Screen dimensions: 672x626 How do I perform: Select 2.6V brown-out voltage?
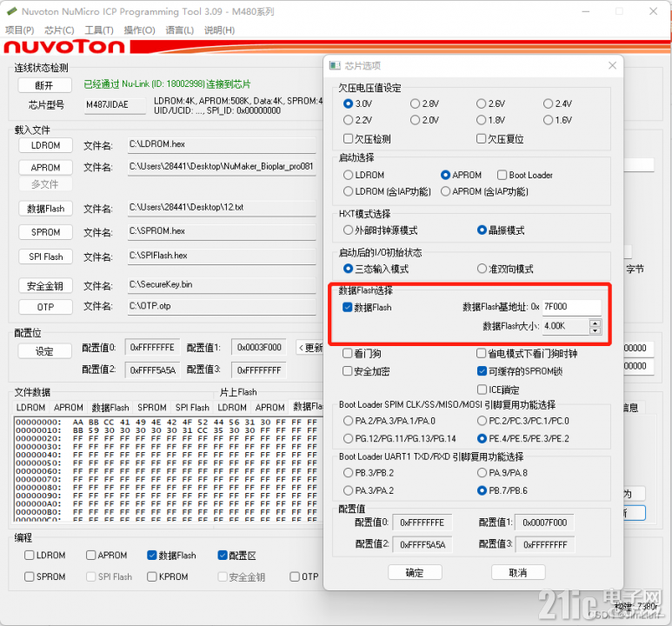tap(490, 103)
